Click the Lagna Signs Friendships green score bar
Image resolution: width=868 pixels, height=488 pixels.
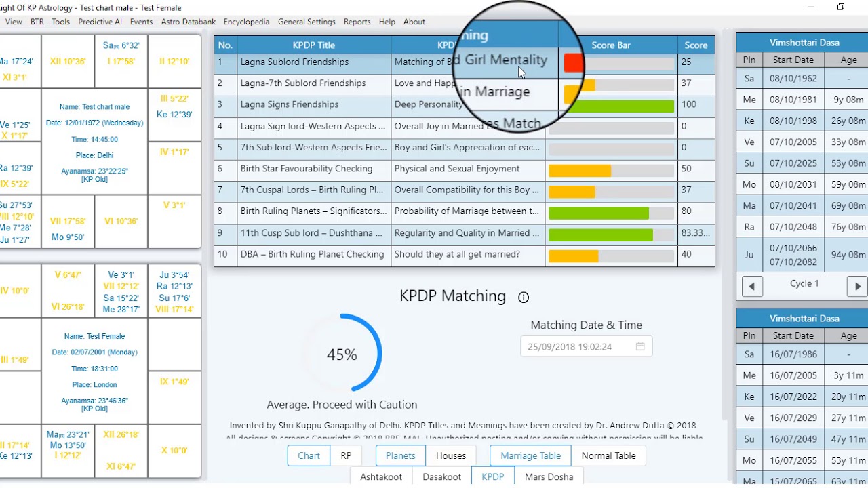click(610, 106)
